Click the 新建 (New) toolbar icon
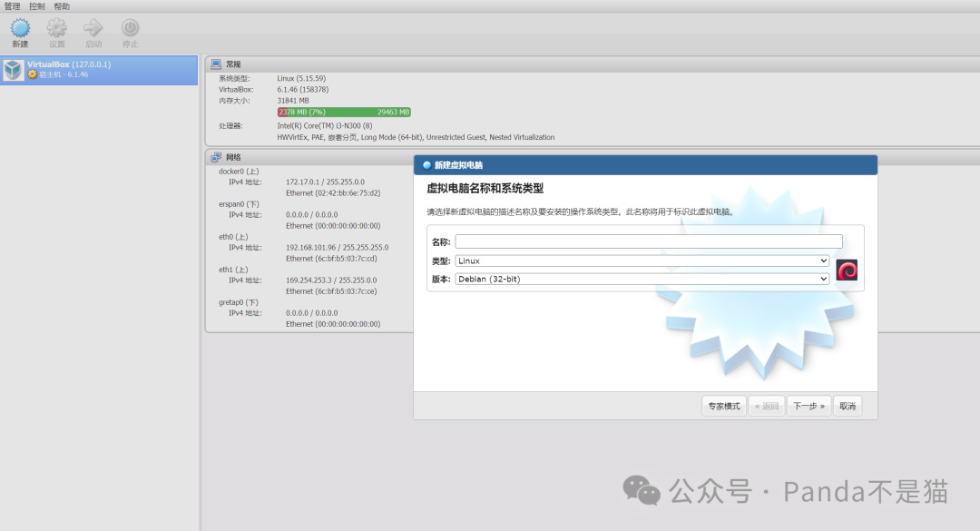Viewport: 980px width, 531px height. pyautogui.click(x=20, y=28)
